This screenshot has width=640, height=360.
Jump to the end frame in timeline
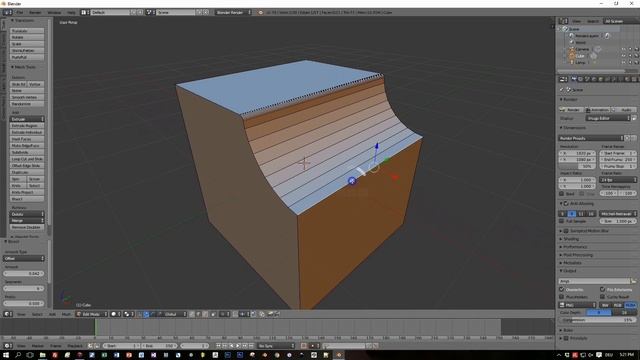coord(251,346)
